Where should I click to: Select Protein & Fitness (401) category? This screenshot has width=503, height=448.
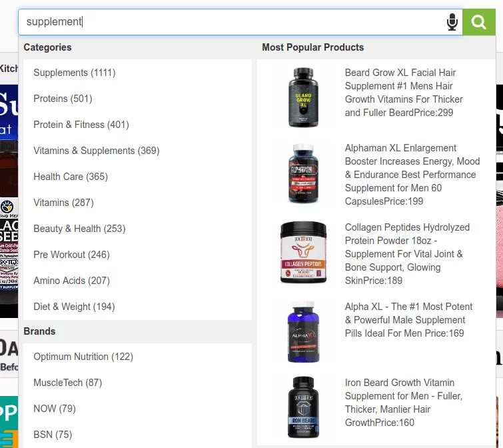coord(81,125)
